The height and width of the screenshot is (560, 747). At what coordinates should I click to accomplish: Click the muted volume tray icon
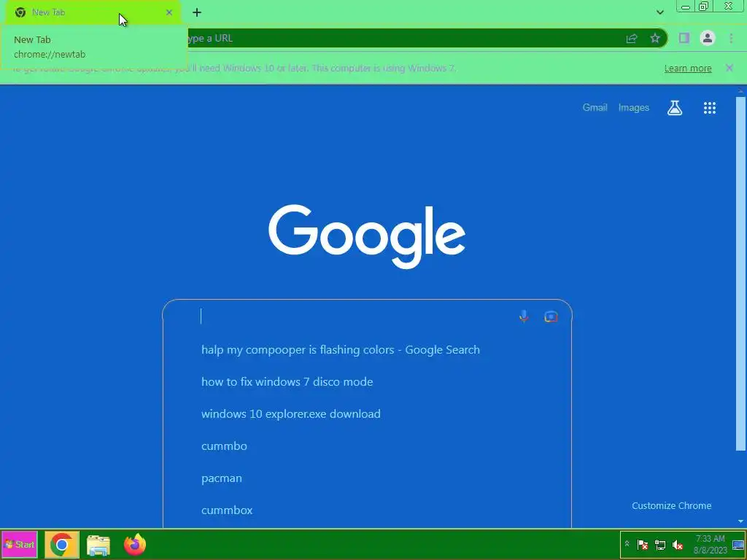click(678, 545)
